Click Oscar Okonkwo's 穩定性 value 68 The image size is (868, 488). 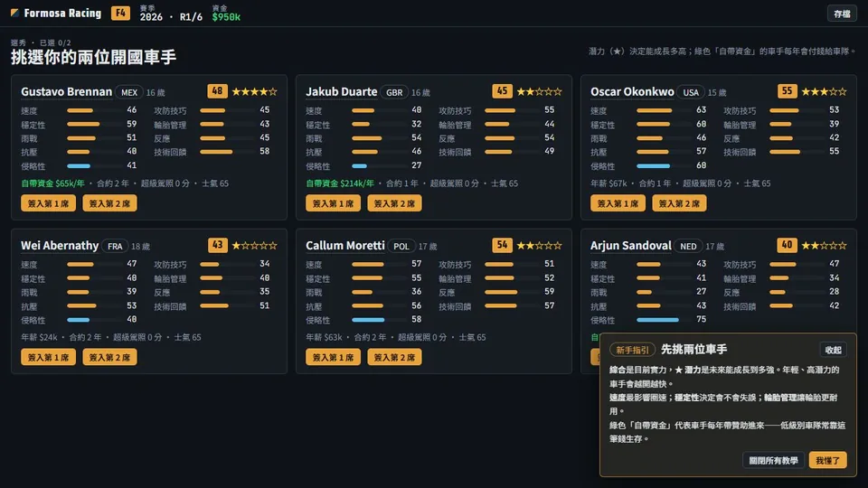point(702,124)
